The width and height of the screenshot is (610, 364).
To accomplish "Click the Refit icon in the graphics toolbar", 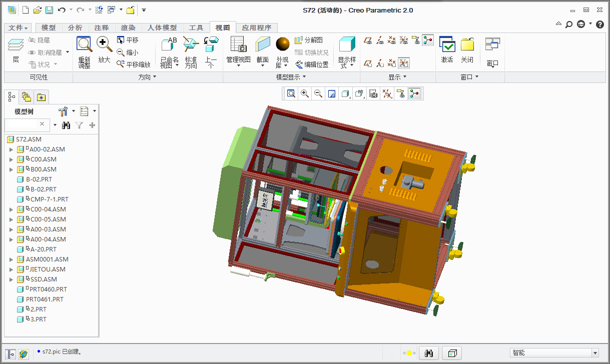I will pos(291,93).
